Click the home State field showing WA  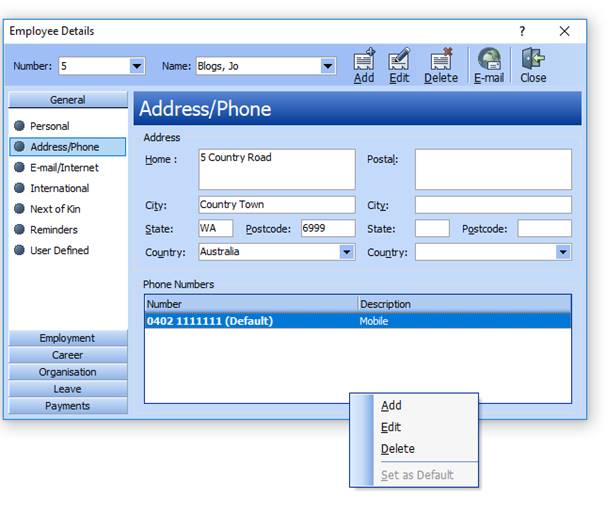(x=216, y=228)
